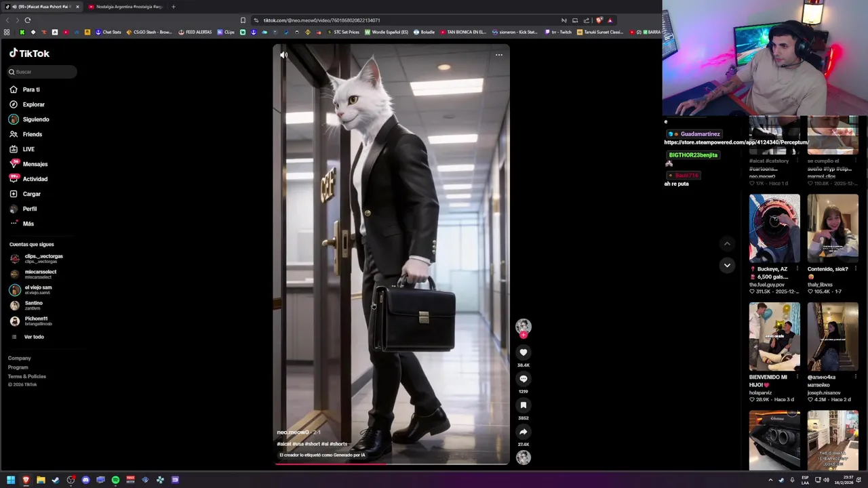Open followed account Pichonn11

pos(31,321)
